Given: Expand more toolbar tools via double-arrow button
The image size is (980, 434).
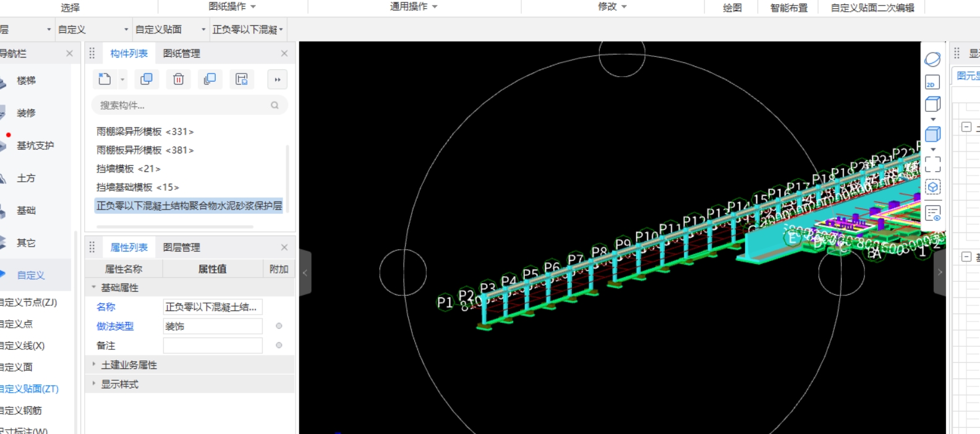Looking at the screenshot, I should 277,80.
